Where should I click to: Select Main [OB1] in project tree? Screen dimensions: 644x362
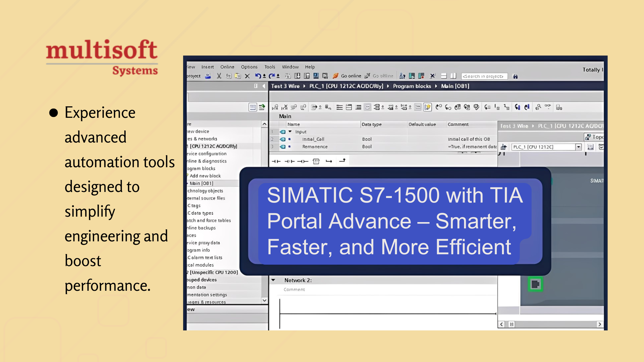(202, 183)
